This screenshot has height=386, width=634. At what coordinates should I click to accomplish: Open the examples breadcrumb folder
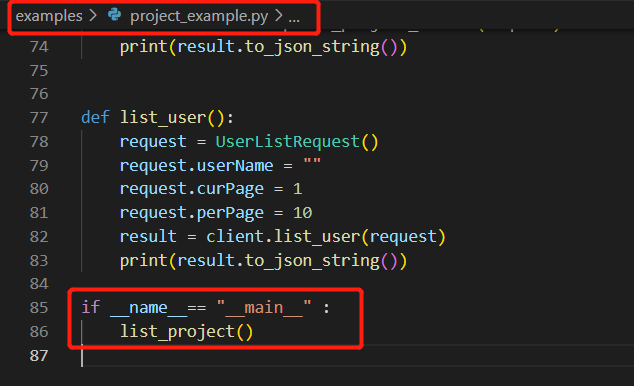click(x=49, y=16)
